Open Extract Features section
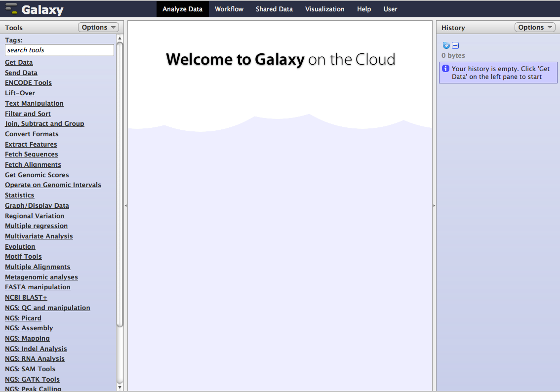Image resolution: width=560 pixels, height=392 pixels. click(x=31, y=145)
